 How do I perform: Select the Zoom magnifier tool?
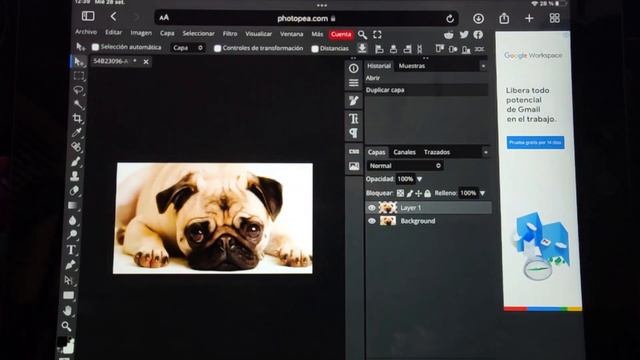pyautogui.click(x=67, y=326)
